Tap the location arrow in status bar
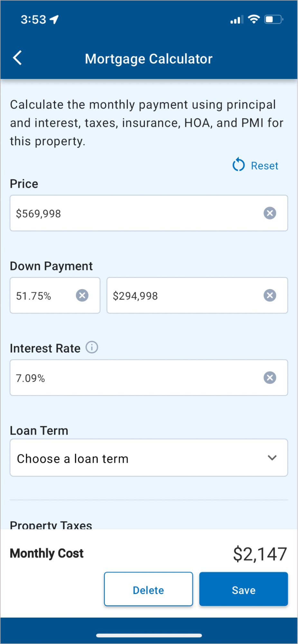The image size is (298, 644). pyautogui.click(x=54, y=20)
